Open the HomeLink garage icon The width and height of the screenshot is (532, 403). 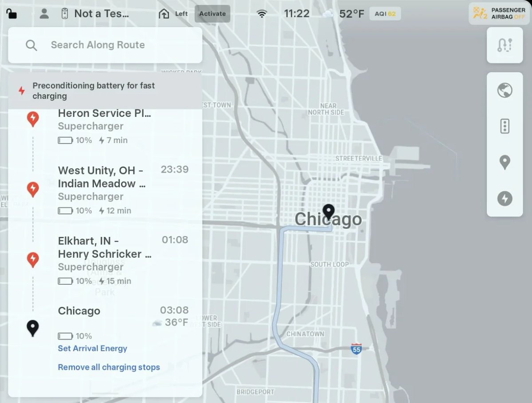pos(164,14)
